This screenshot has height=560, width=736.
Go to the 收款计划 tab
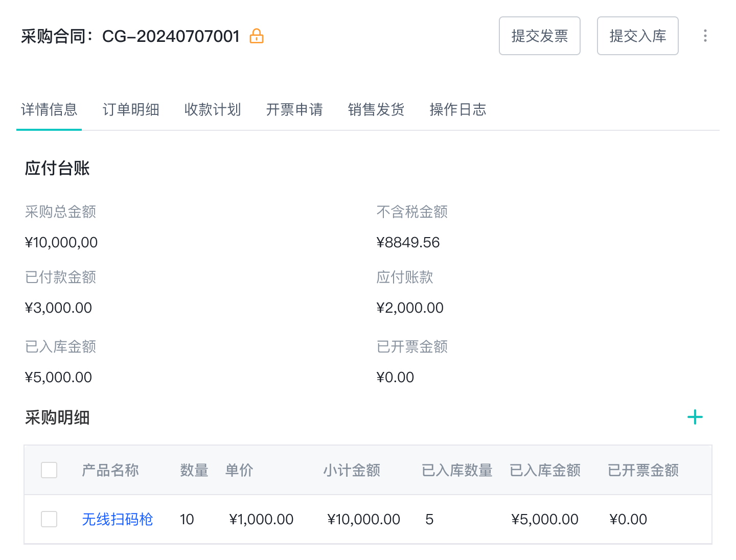(x=213, y=109)
